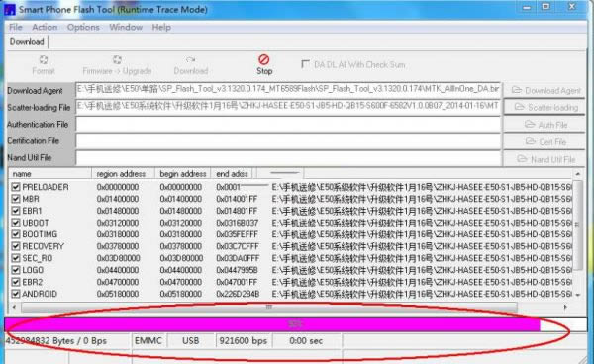Click the Auth File button
The image size is (594, 364).
coord(545,125)
